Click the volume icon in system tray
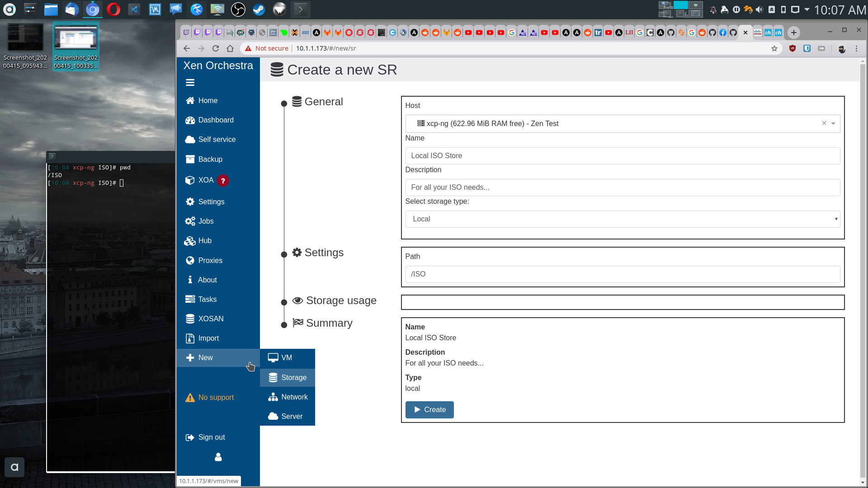This screenshot has width=868, height=488. [x=759, y=9]
